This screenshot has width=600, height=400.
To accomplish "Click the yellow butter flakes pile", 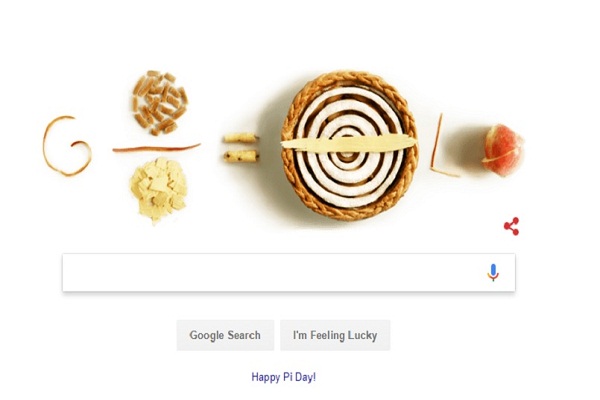I will coord(158,190).
